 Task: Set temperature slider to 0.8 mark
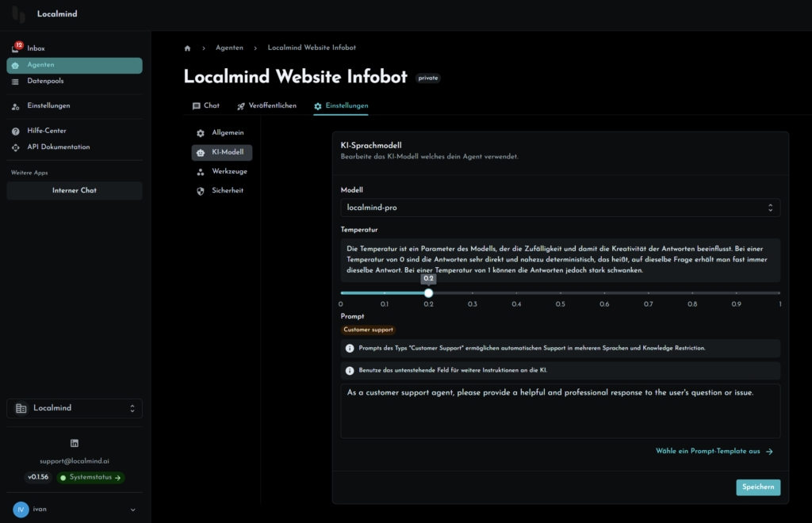coord(692,293)
